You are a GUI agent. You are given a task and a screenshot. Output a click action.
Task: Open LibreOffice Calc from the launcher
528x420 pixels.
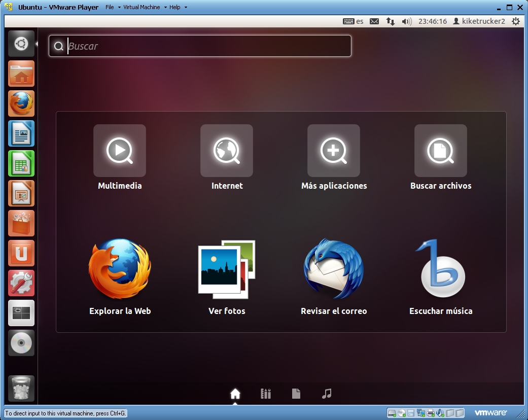(21, 163)
